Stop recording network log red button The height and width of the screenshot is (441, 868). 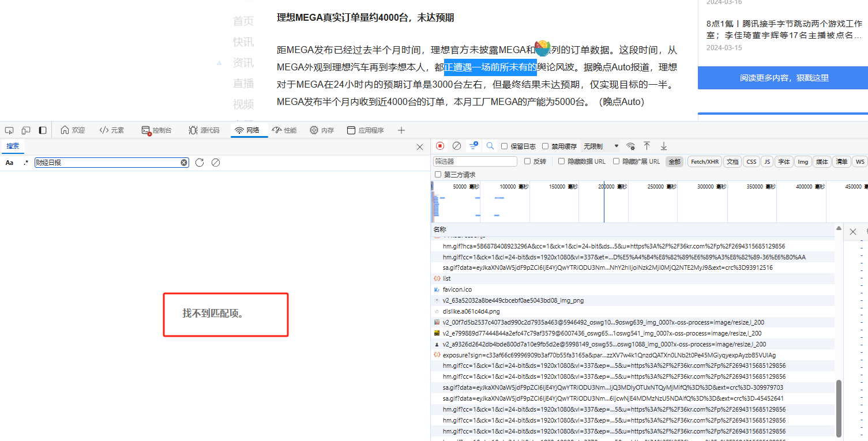(x=440, y=146)
